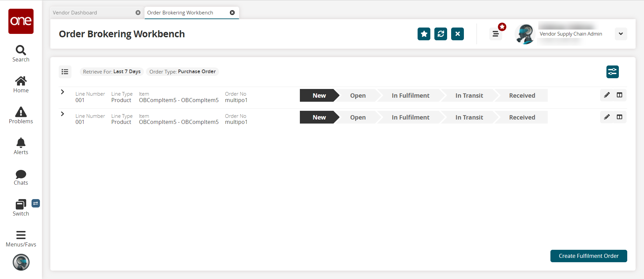Click the Retrieve For: Last 7 Days filter
Screen dimensions: 644x279
click(112, 72)
